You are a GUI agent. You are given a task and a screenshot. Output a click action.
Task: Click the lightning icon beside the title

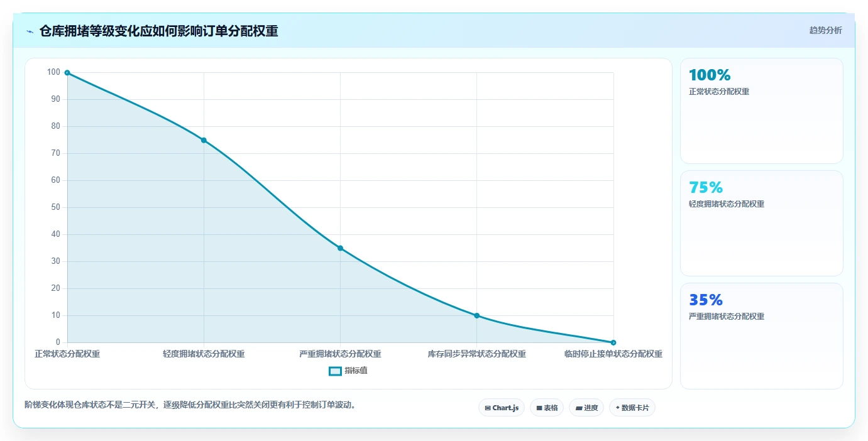tap(30, 31)
